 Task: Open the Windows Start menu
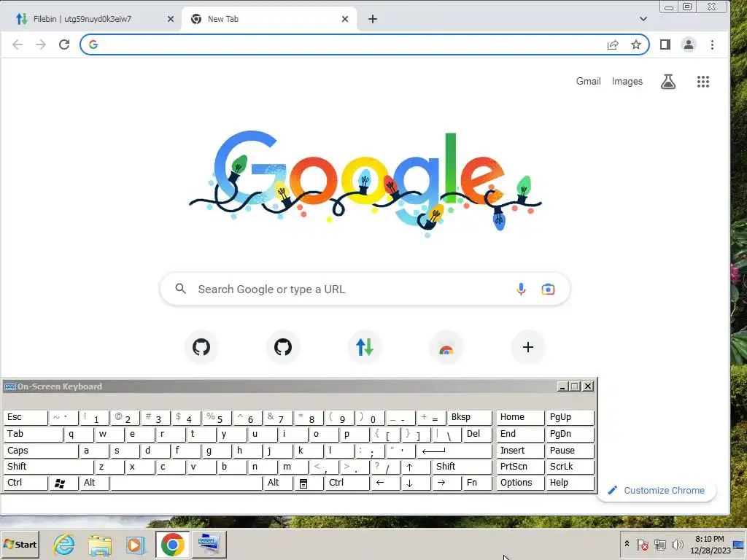(x=20, y=544)
